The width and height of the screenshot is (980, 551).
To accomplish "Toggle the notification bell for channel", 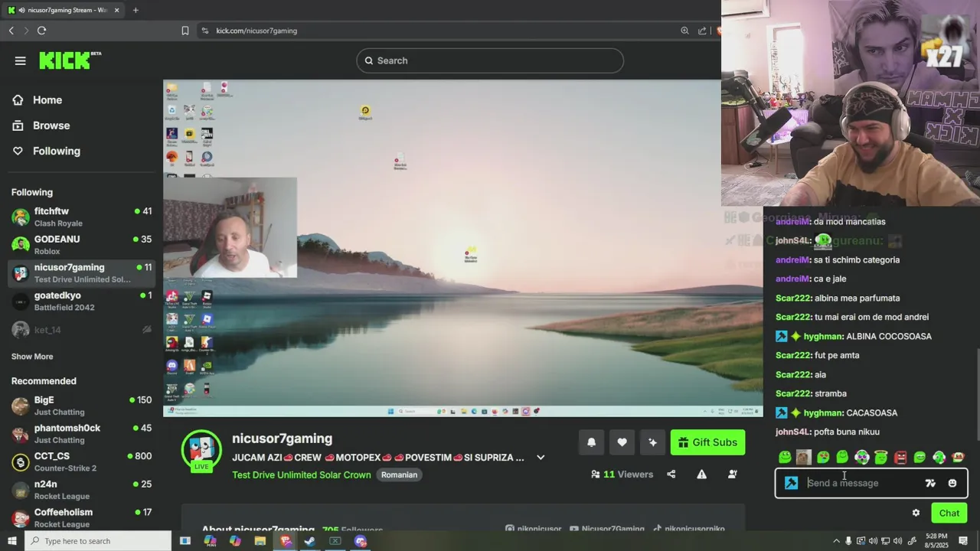I will tap(591, 442).
